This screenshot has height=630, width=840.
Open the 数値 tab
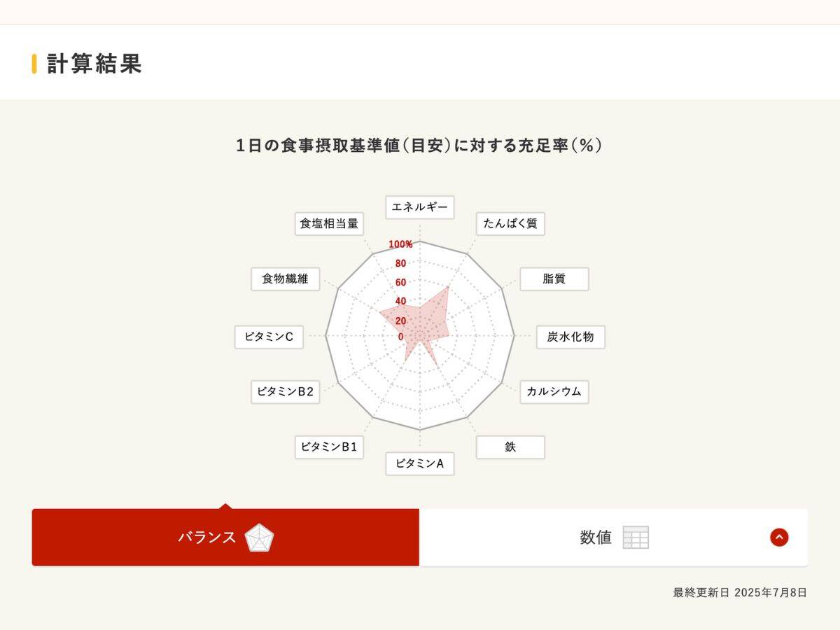(x=596, y=538)
